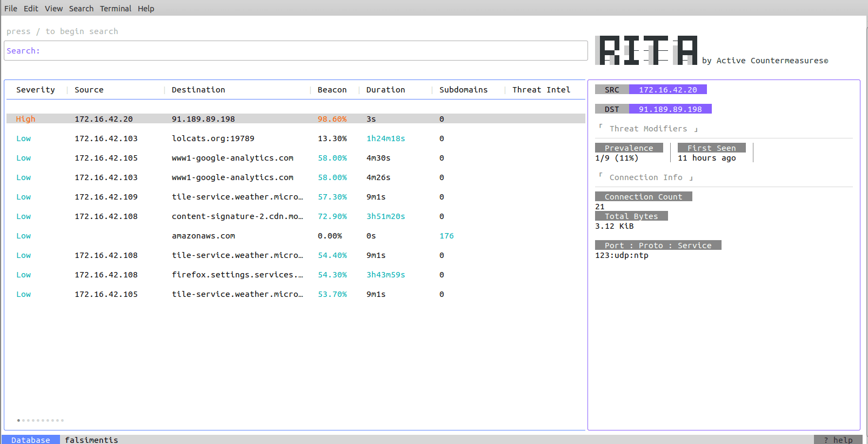Click the RITA logo
Screen dimensions: 868x444
coord(646,50)
